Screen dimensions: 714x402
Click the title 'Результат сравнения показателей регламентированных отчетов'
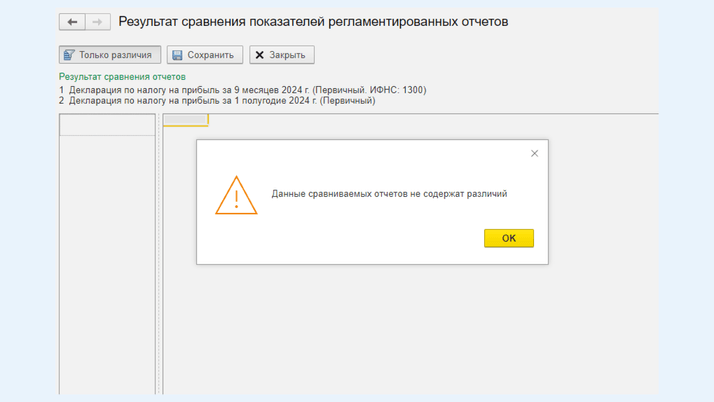point(313,22)
